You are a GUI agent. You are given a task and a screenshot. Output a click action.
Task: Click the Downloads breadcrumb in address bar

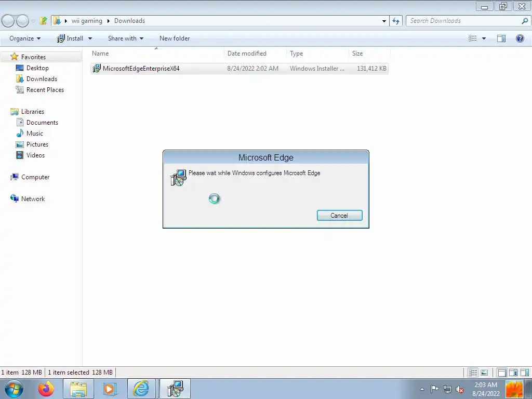point(129,21)
